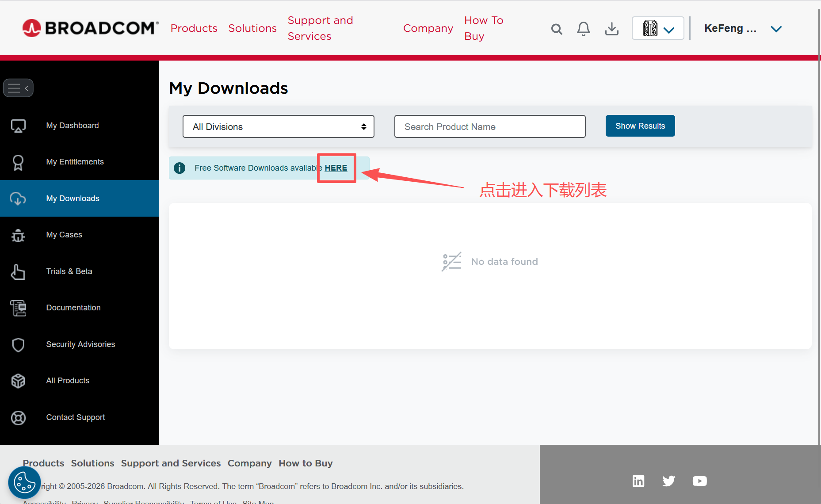Visit Broadcom Twitter page

(x=669, y=481)
